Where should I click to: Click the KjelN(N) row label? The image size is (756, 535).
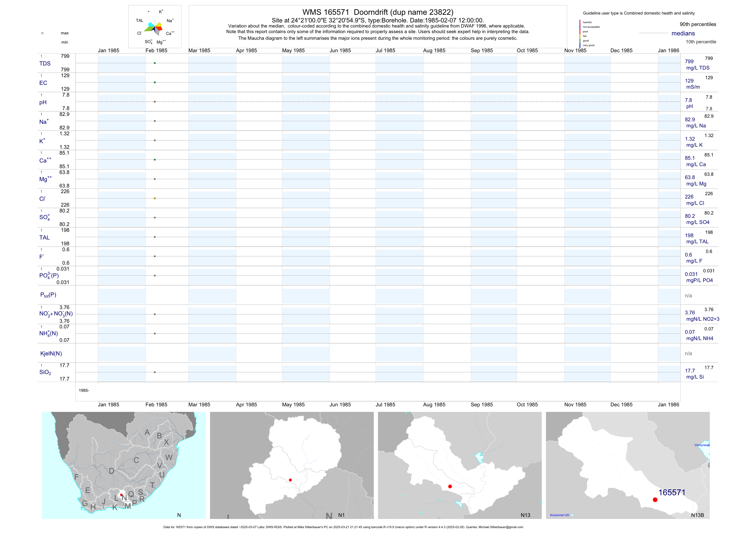[x=51, y=354]
